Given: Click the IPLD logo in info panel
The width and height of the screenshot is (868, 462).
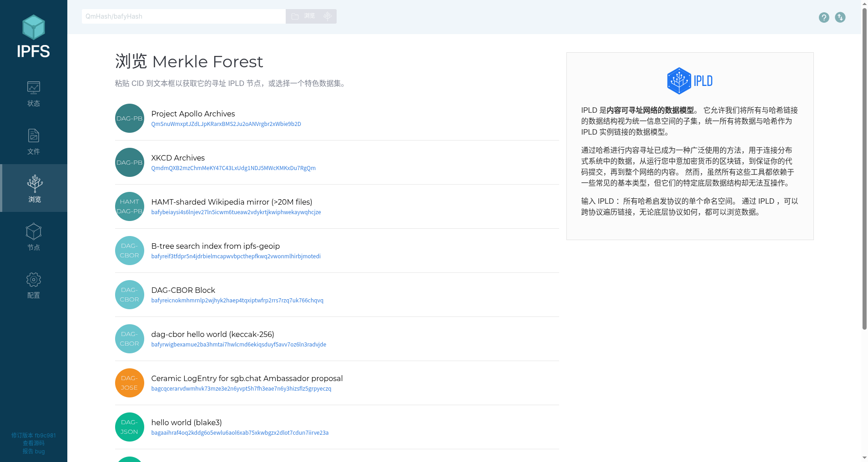Looking at the screenshot, I should tap(690, 81).
